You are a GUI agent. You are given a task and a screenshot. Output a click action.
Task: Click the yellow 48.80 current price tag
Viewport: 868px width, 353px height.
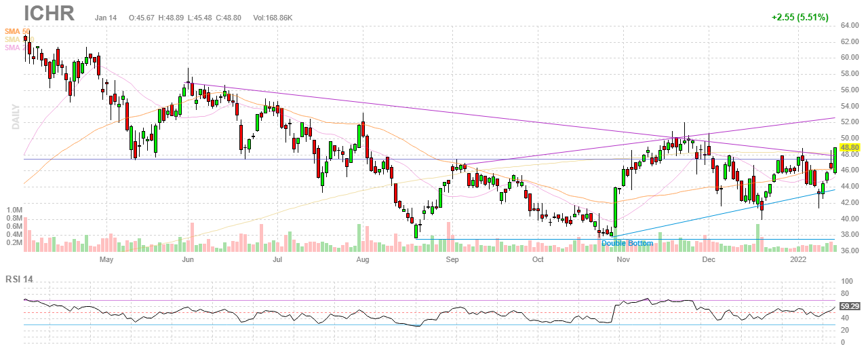pos(850,147)
